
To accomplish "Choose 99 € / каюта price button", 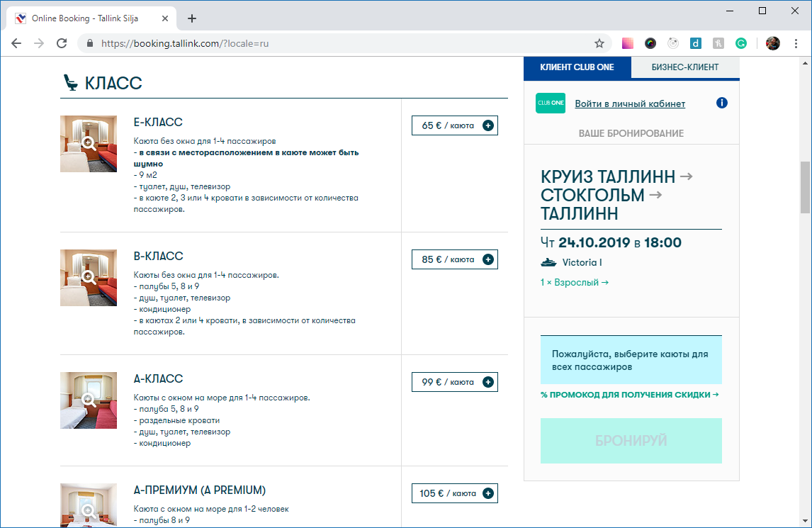I will click(455, 382).
